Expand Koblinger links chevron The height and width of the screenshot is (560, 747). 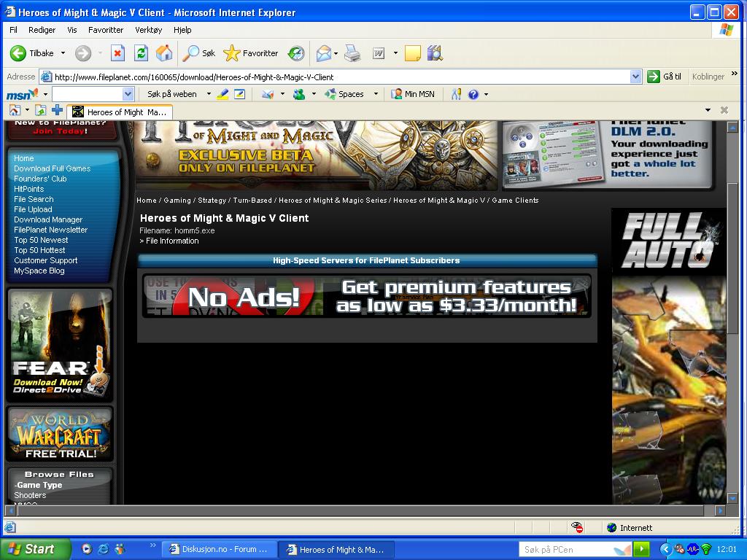pyautogui.click(x=734, y=74)
